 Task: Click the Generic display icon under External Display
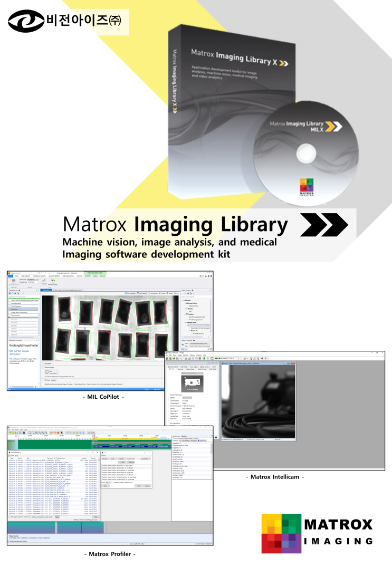[47, 372]
